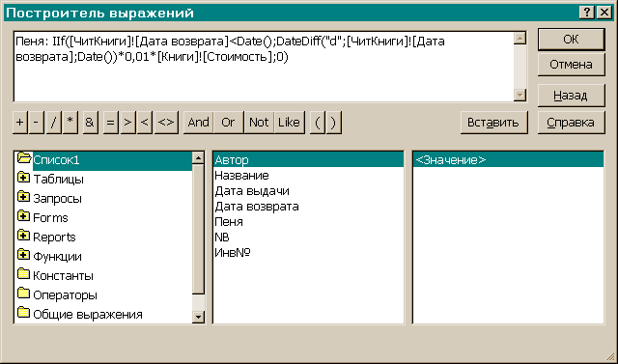Click the Вставить paste button
Viewport: 618px width, 364px height.
[493, 123]
